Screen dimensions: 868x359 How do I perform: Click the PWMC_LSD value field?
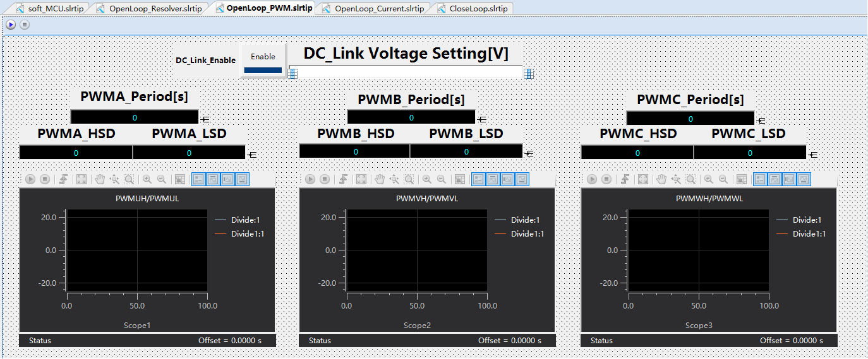750,152
